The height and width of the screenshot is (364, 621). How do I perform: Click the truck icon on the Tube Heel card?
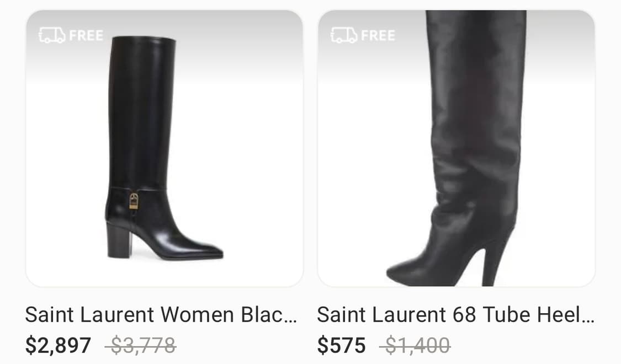coord(344,35)
